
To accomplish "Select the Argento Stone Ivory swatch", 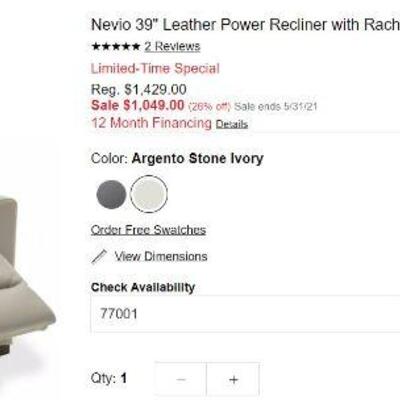I will 149,194.
